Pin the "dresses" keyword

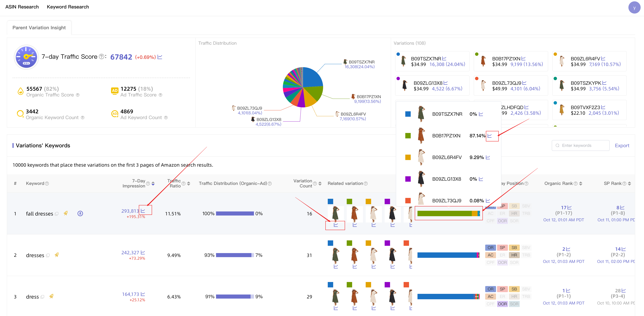coord(57,255)
